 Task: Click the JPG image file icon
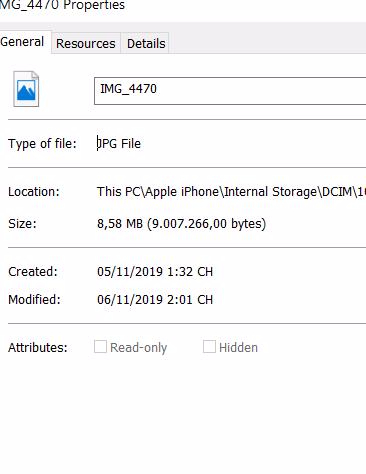26,89
